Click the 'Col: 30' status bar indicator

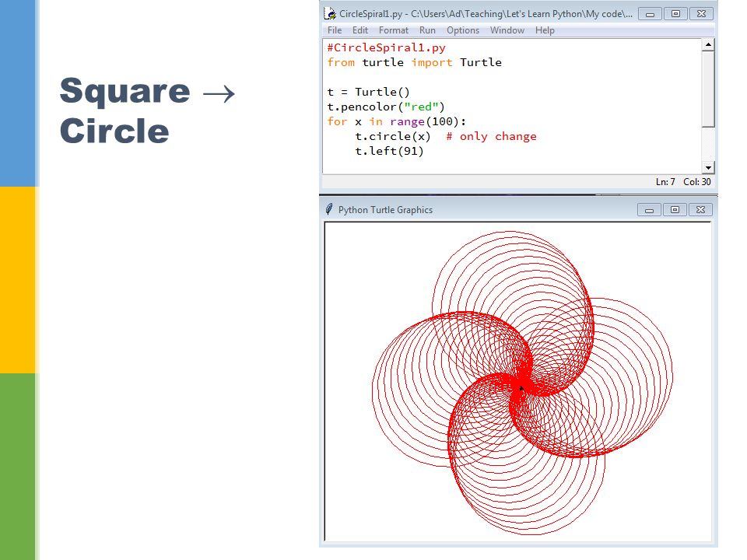click(x=696, y=182)
